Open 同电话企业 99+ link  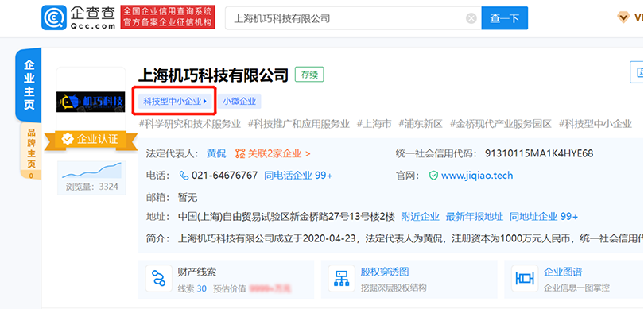[x=298, y=176]
